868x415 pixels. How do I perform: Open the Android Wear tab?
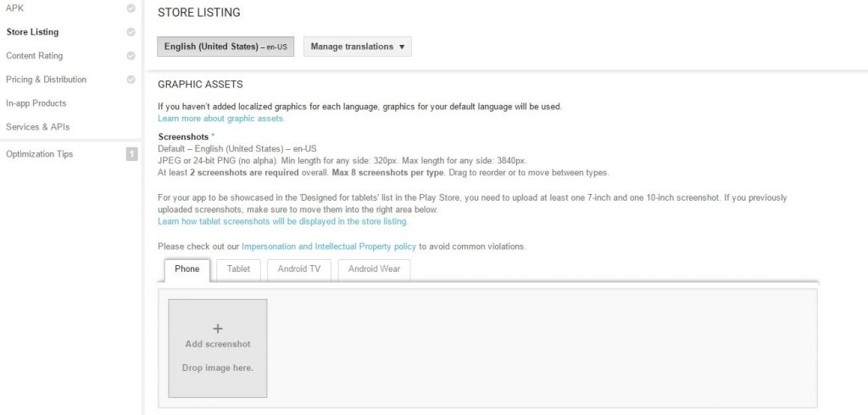click(x=374, y=269)
